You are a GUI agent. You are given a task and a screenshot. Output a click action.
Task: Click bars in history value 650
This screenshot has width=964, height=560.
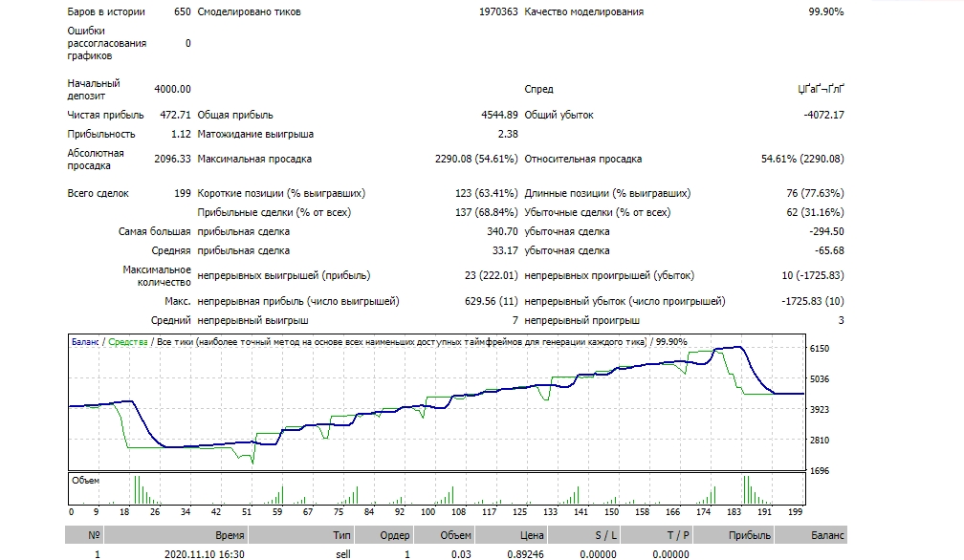tap(183, 11)
